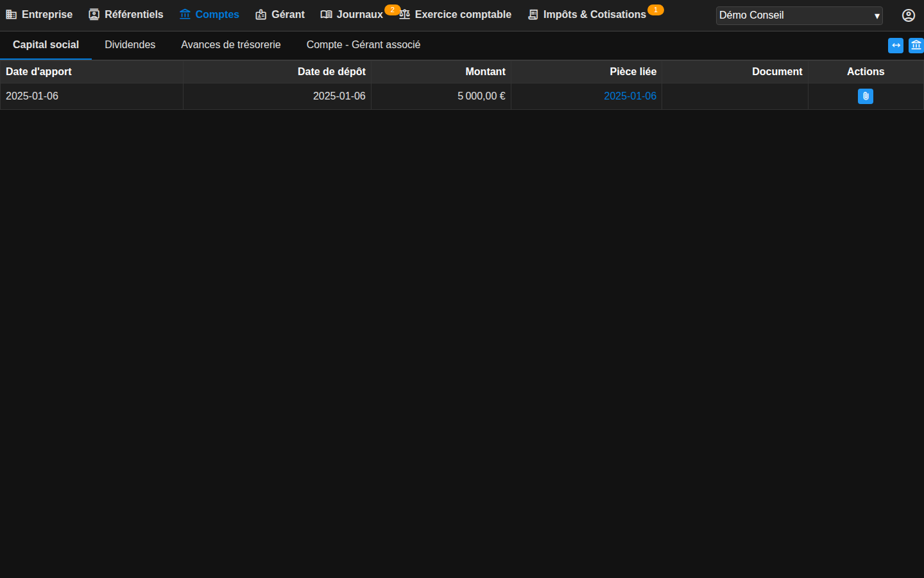Open the linked piece 2025-01-06 link
Viewport: 924px width, 578px height.
pyautogui.click(x=630, y=96)
